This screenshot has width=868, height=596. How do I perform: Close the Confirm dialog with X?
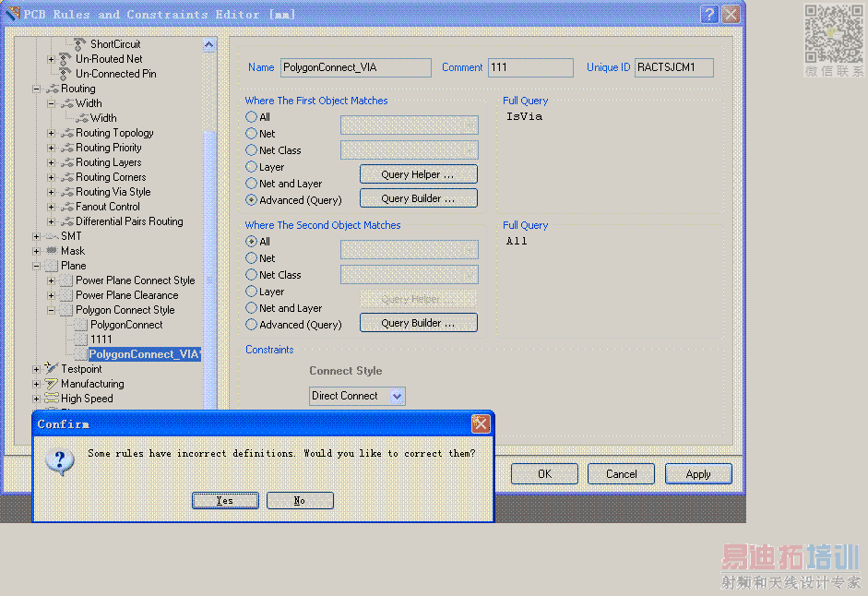(480, 423)
